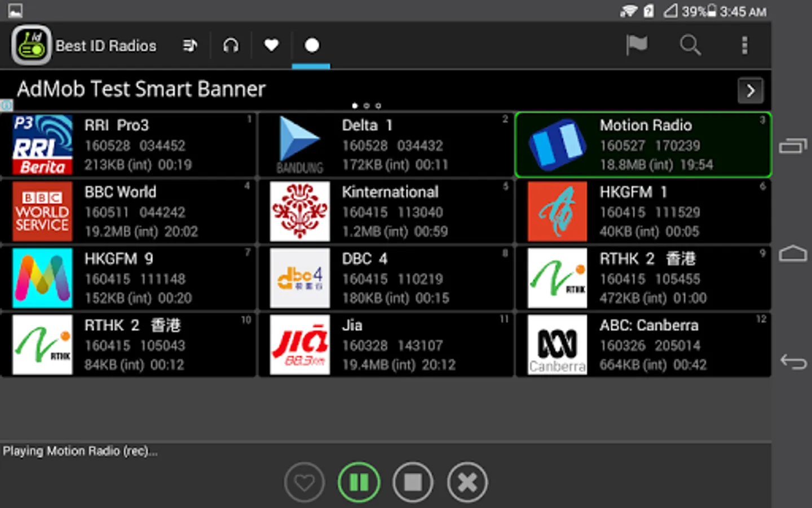Tap battery indicator in status bar

(x=712, y=11)
